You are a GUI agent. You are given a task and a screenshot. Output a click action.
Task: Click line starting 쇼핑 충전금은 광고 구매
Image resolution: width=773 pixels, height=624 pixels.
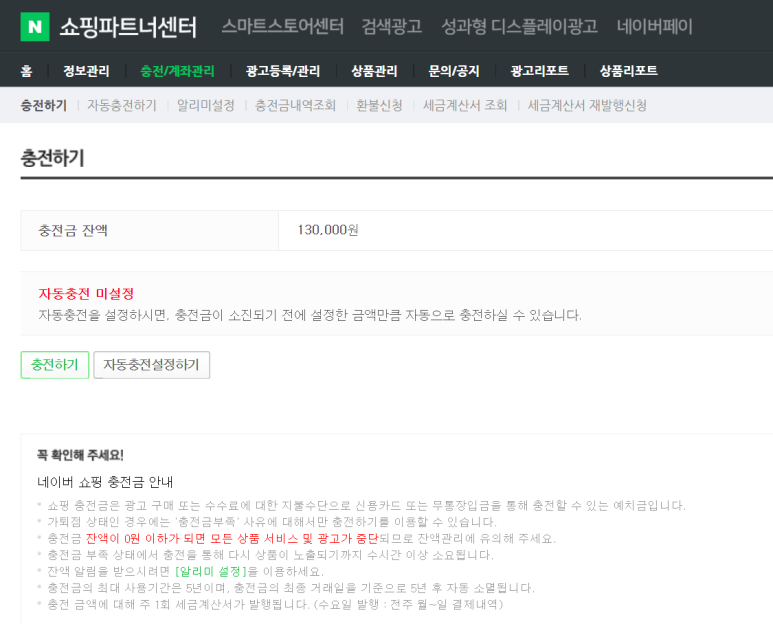[366, 505]
